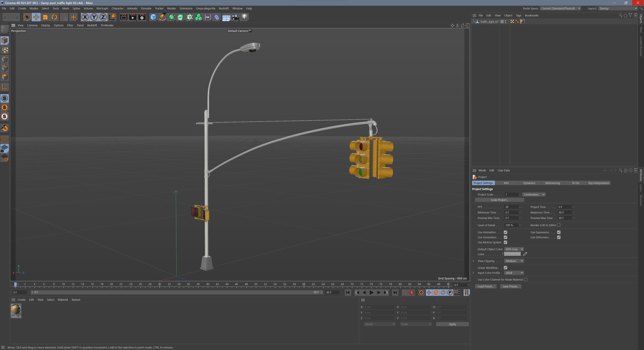Click Render to Picture Viewer icon

(x=133, y=17)
